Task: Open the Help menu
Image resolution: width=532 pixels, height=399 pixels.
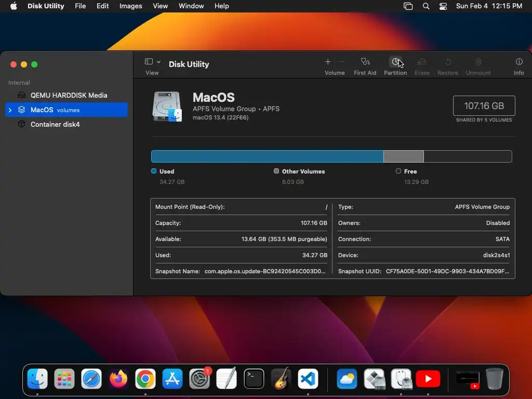Action: [x=221, y=6]
